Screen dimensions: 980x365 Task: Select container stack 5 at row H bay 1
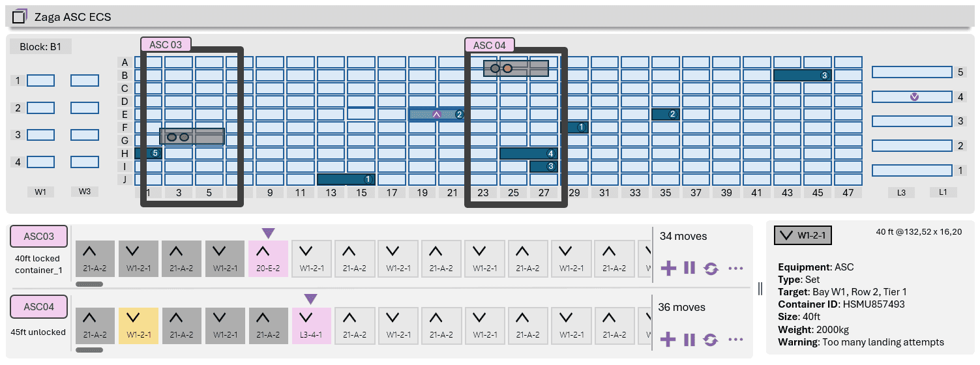pyautogui.click(x=148, y=153)
